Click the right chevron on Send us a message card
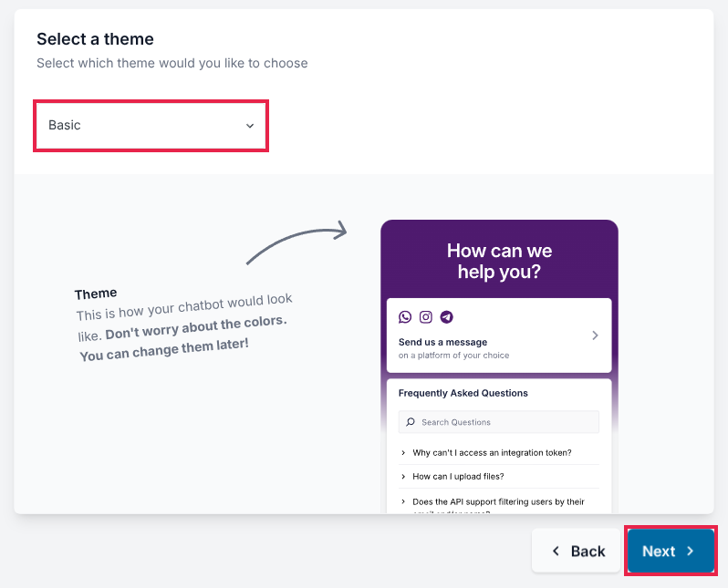 point(595,335)
